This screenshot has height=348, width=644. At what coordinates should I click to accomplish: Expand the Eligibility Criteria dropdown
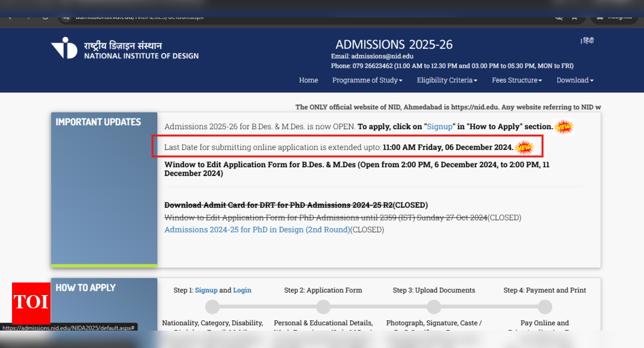pos(447,80)
